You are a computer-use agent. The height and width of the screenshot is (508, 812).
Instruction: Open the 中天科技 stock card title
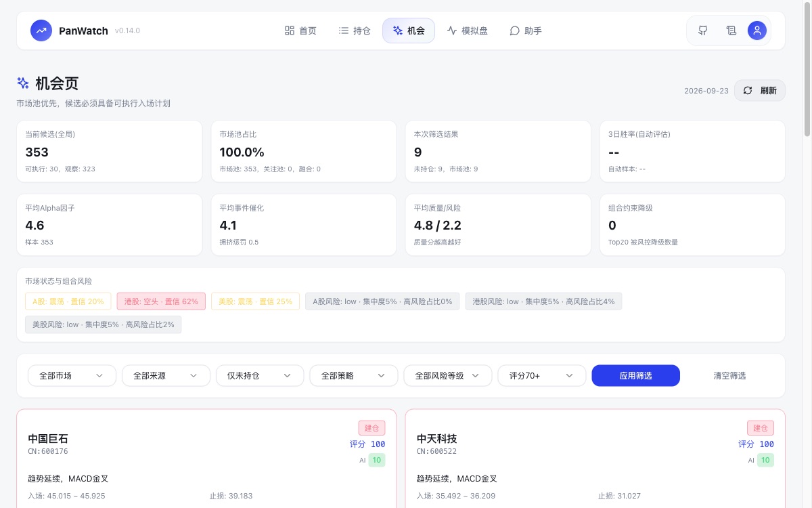pyautogui.click(x=436, y=439)
